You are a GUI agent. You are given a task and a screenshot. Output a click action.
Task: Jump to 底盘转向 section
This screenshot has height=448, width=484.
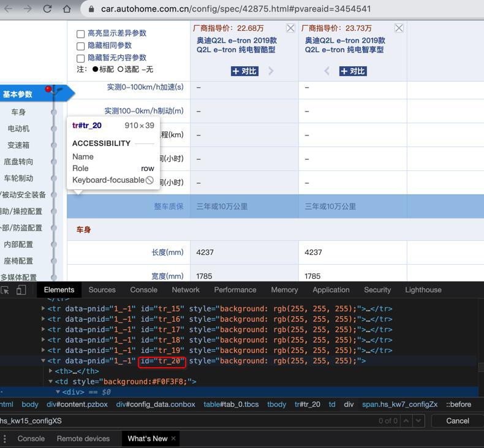18,161
